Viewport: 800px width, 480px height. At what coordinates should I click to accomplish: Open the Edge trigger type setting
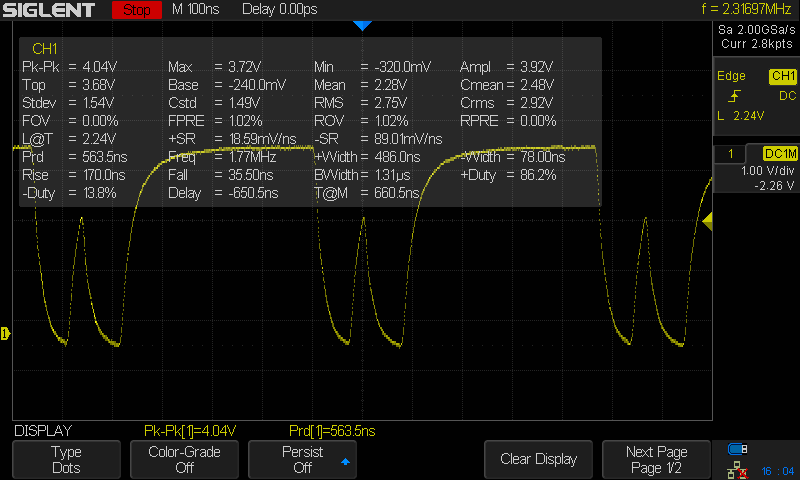(731, 76)
